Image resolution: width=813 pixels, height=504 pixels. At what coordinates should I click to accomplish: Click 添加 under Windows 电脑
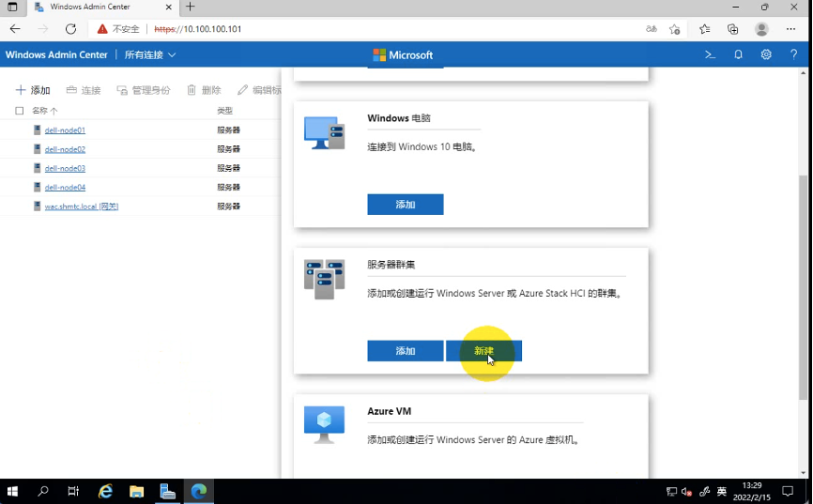click(406, 205)
